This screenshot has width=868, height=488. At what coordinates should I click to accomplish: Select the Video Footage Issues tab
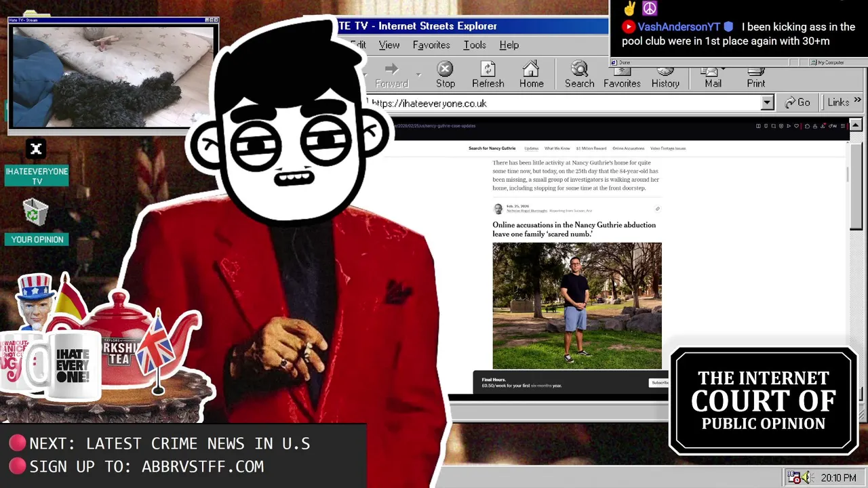pos(668,148)
